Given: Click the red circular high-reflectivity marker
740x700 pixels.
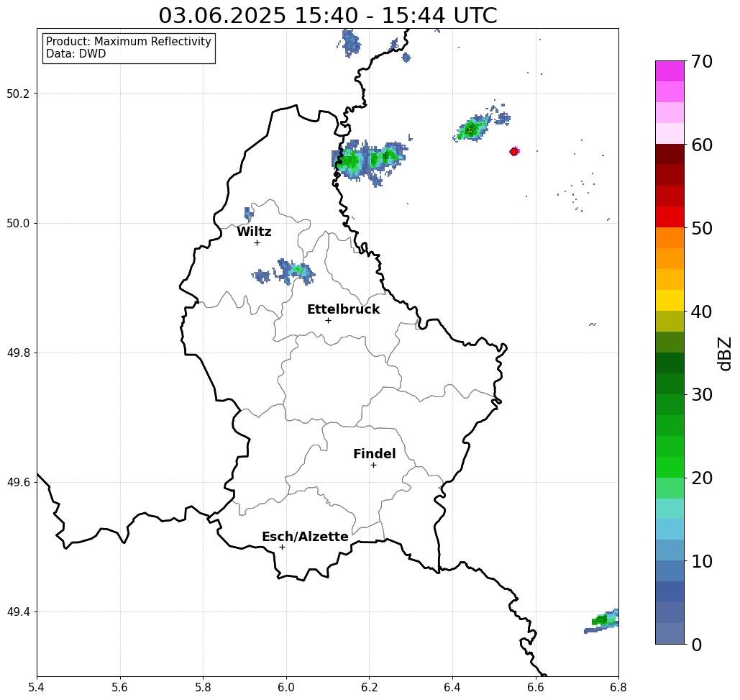Looking at the screenshot, I should pyautogui.click(x=514, y=152).
